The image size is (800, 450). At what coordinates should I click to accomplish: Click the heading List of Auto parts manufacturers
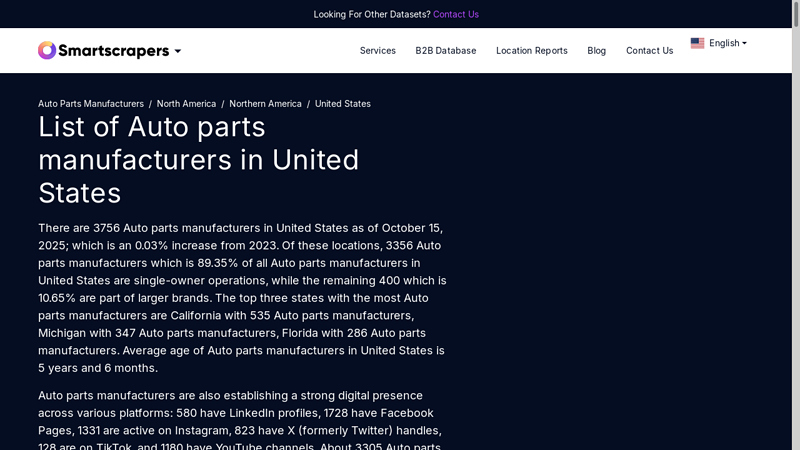click(198, 160)
